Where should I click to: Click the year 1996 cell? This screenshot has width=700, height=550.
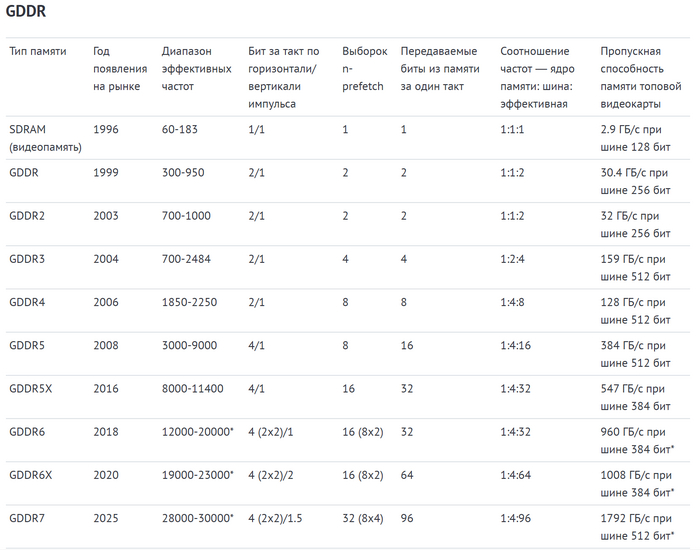point(106,129)
